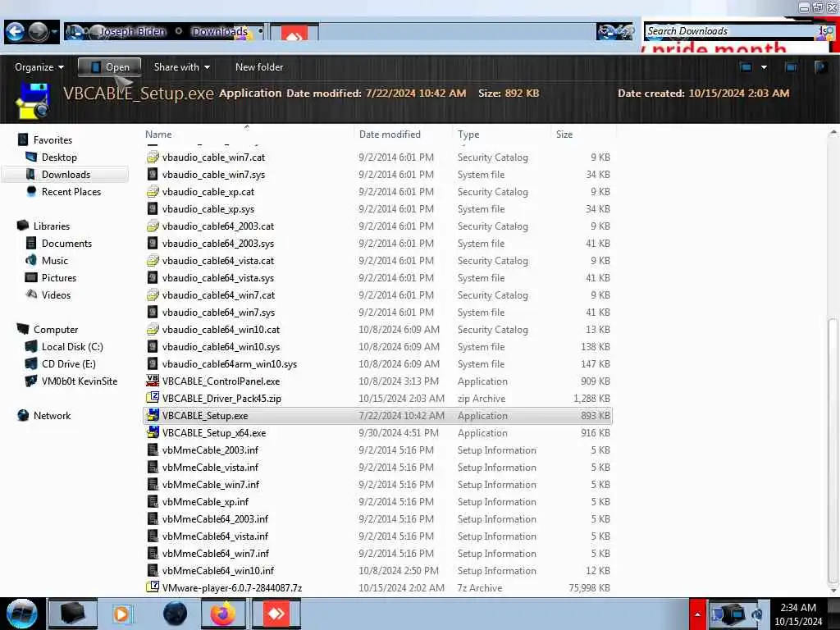Open the Music library
Viewport: 840px width, 630px height.
click(55, 260)
